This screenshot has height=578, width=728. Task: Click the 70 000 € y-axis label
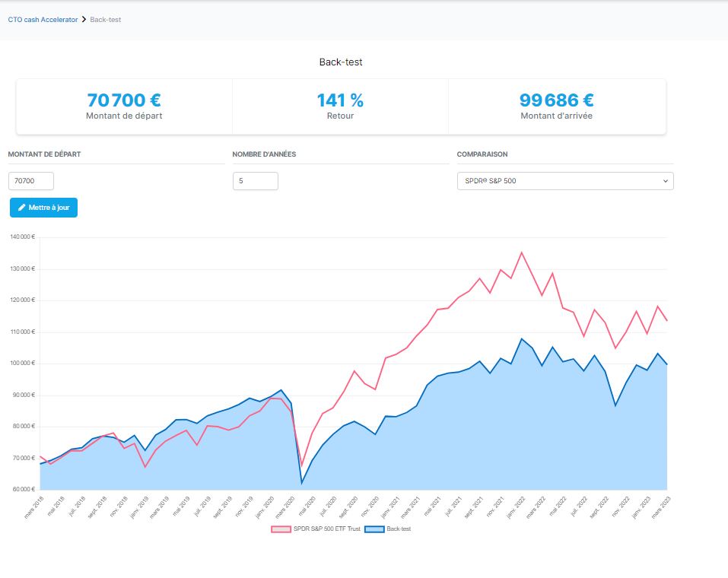[x=24, y=459]
